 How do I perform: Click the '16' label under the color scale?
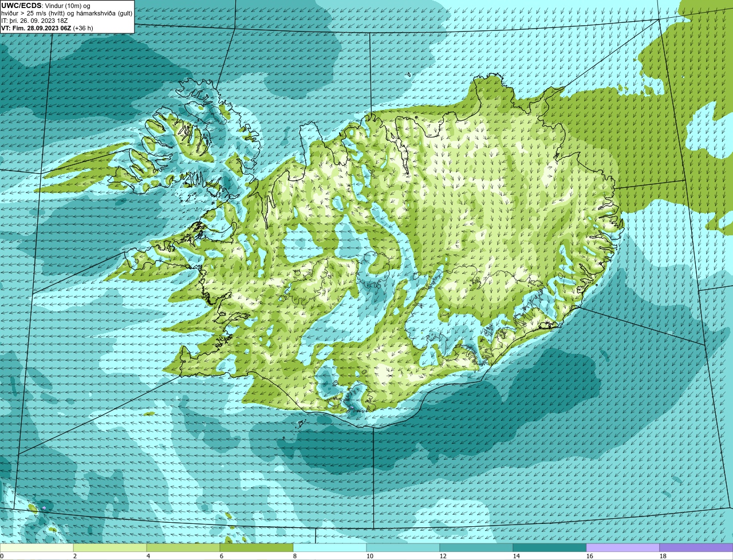pos(590,556)
